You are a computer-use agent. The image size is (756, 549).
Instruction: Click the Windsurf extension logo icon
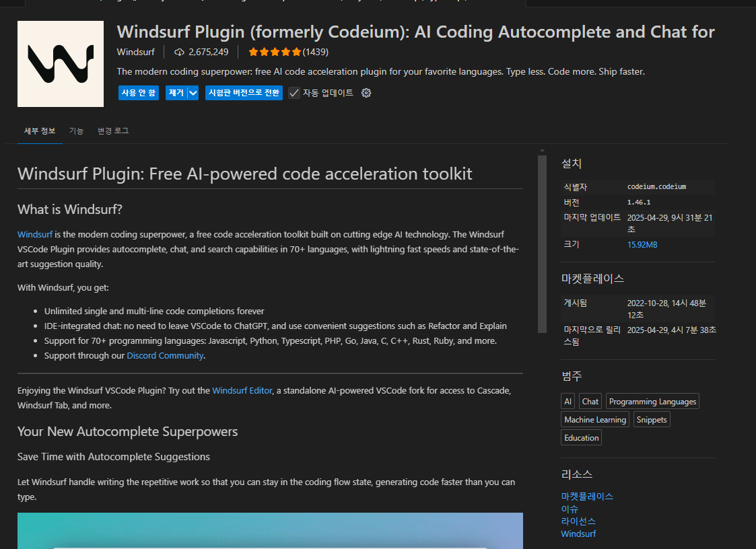pyautogui.click(x=61, y=64)
